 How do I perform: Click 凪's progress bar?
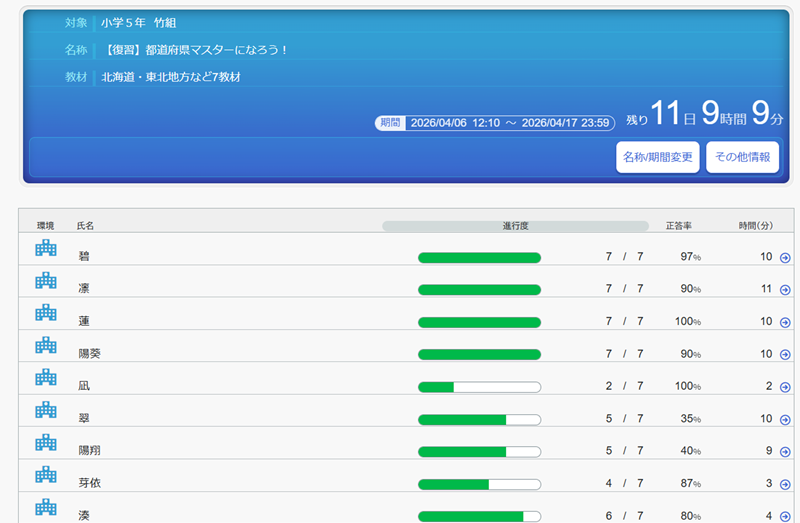coord(479,387)
